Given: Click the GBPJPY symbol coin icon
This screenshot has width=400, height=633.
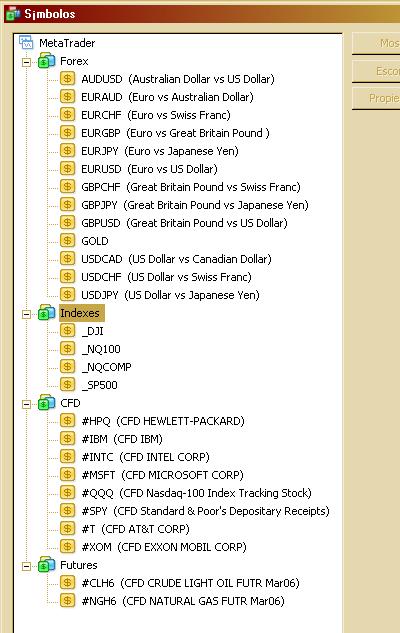Looking at the screenshot, I should (67, 205).
